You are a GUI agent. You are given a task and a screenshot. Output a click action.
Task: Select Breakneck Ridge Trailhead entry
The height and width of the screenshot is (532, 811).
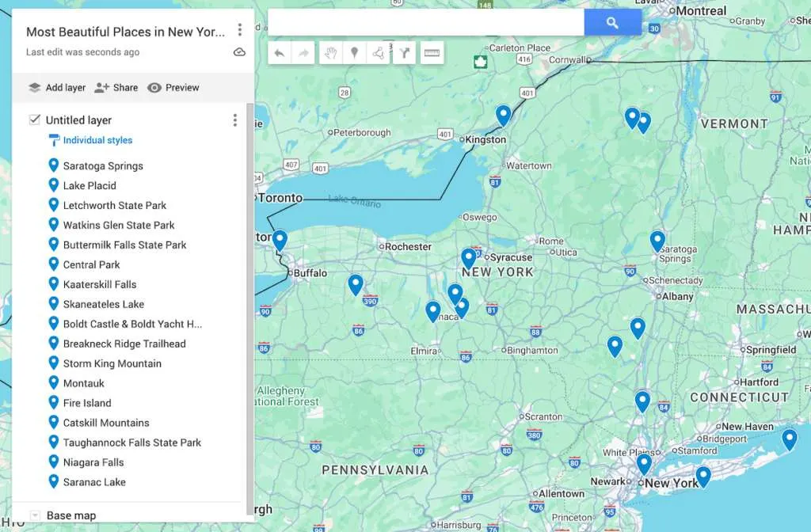pyautogui.click(x=124, y=344)
